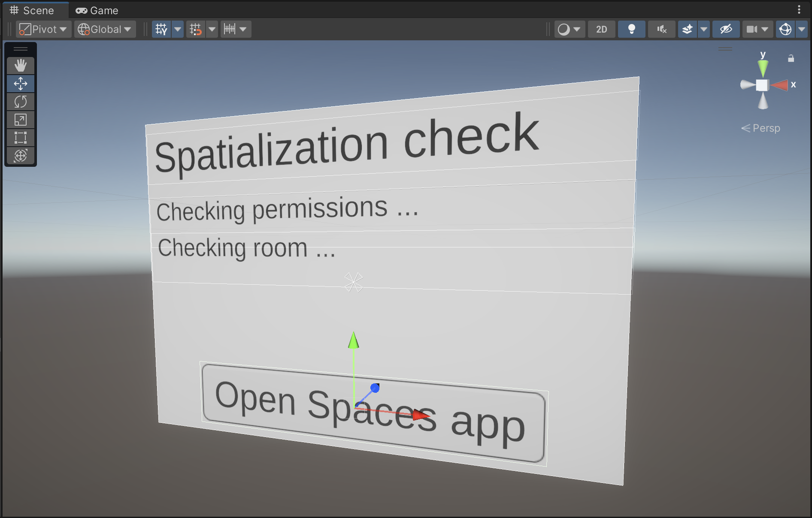Screen dimensions: 812x518
Task: Select the Transform tool
Action: click(x=21, y=156)
